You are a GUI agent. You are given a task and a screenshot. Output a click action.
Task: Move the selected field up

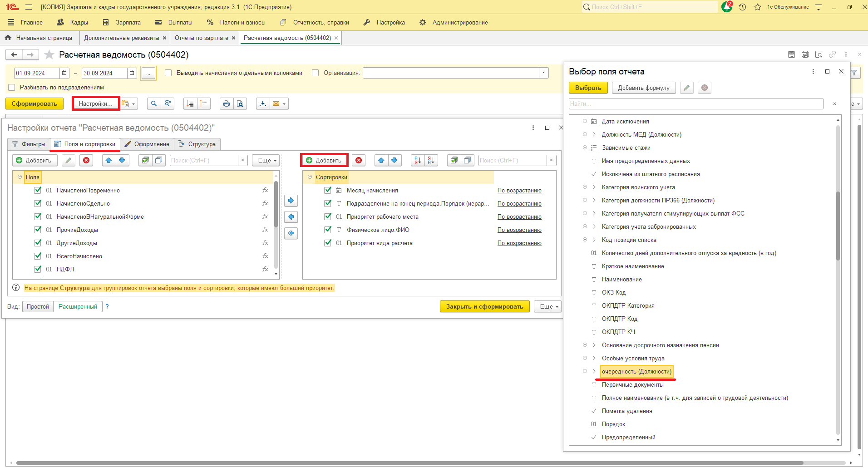108,161
